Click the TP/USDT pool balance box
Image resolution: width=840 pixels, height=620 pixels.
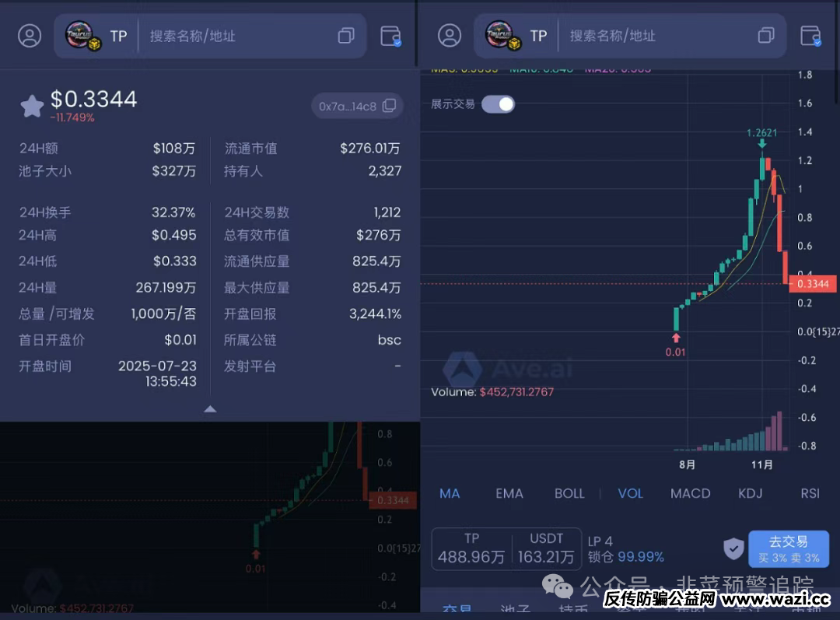pos(506,548)
